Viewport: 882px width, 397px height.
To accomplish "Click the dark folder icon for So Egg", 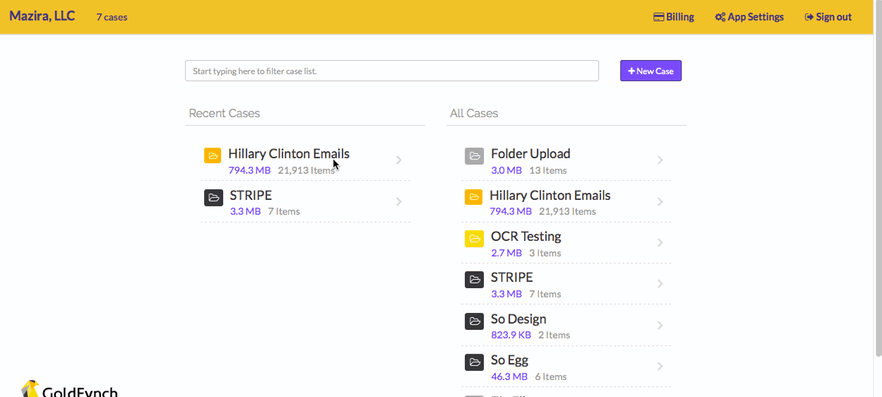I will tap(474, 362).
